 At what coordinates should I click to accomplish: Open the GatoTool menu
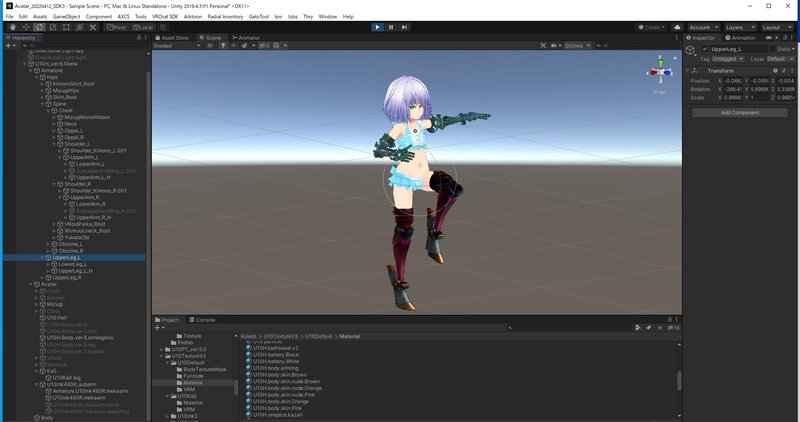point(259,16)
